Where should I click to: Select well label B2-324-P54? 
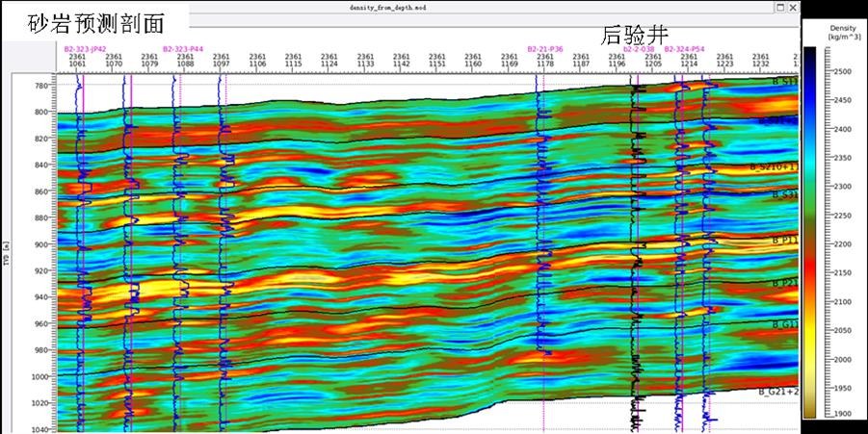click(x=685, y=49)
